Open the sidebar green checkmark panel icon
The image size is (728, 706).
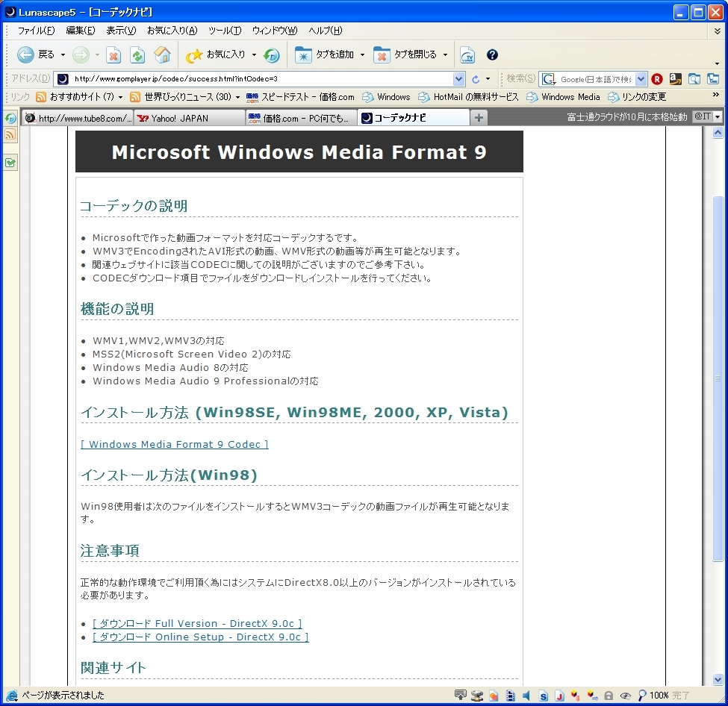click(x=10, y=163)
